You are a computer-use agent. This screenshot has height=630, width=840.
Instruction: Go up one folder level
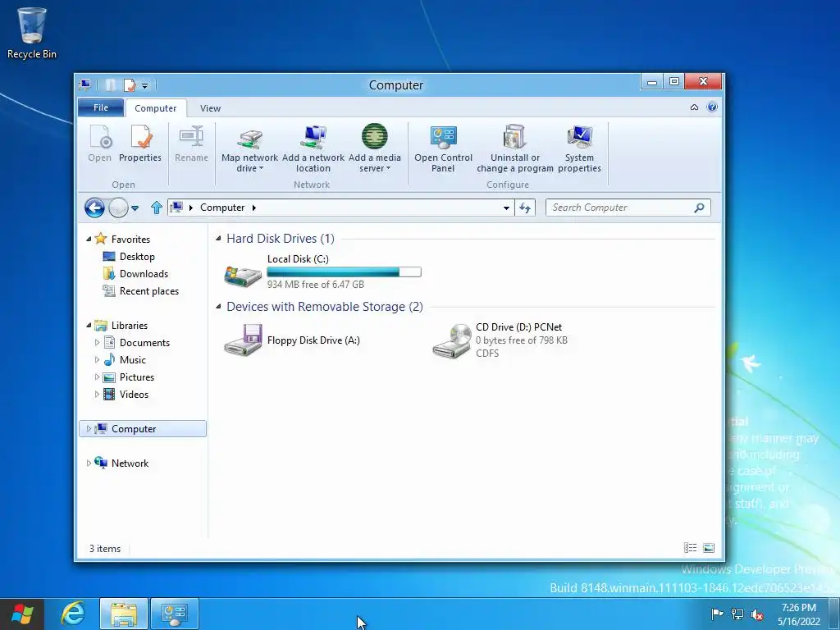[x=157, y=208]
